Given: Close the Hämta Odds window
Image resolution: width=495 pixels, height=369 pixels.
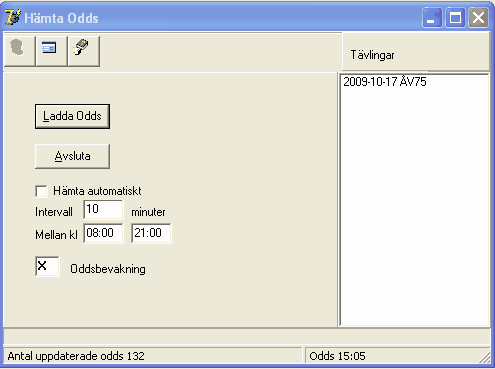Looking at the screenshot, I should click(x=478, y=17).
